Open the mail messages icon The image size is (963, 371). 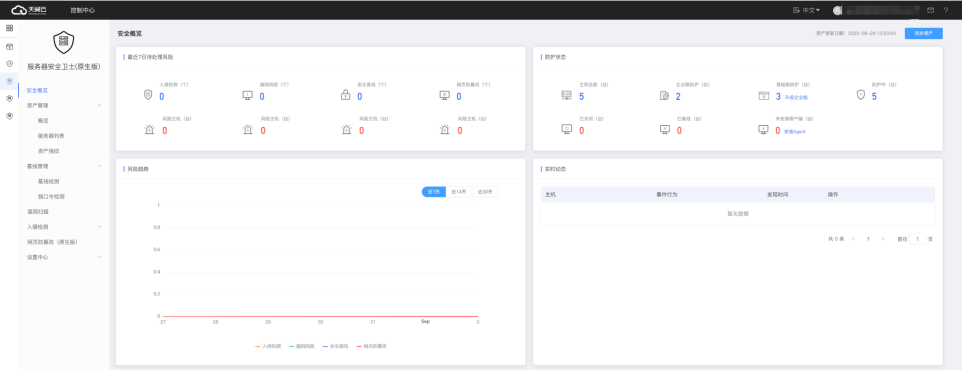tap(931, 10)
